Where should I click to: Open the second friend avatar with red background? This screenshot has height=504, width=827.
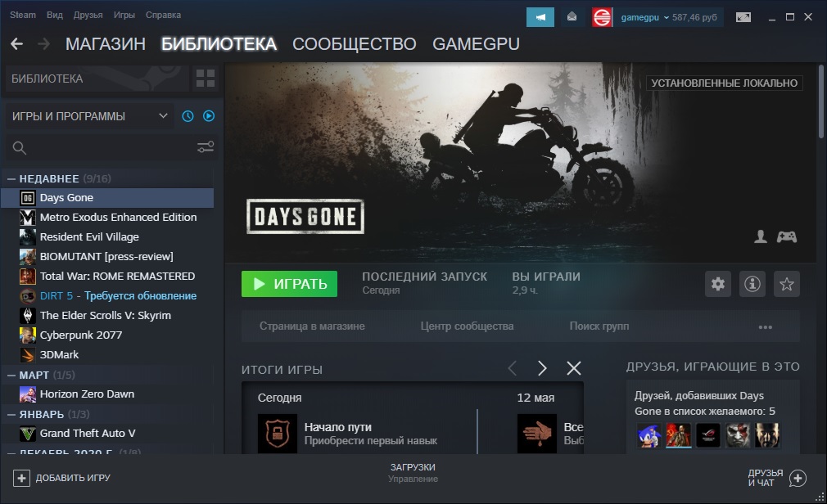[678, 435]
